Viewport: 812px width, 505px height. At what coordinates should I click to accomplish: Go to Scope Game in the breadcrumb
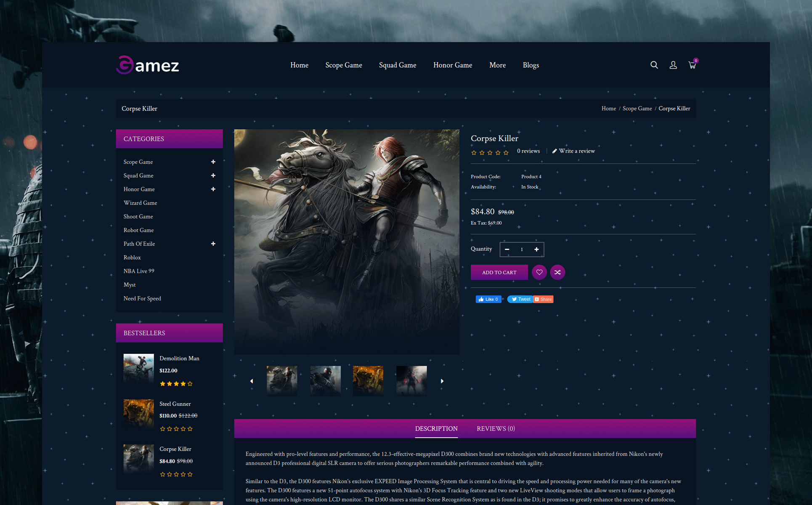click(x=637, y=109)
